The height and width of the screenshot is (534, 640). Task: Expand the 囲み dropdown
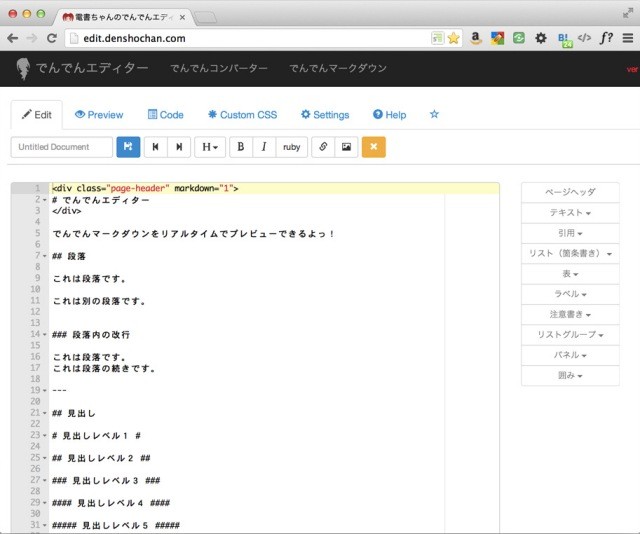point(570,375)
